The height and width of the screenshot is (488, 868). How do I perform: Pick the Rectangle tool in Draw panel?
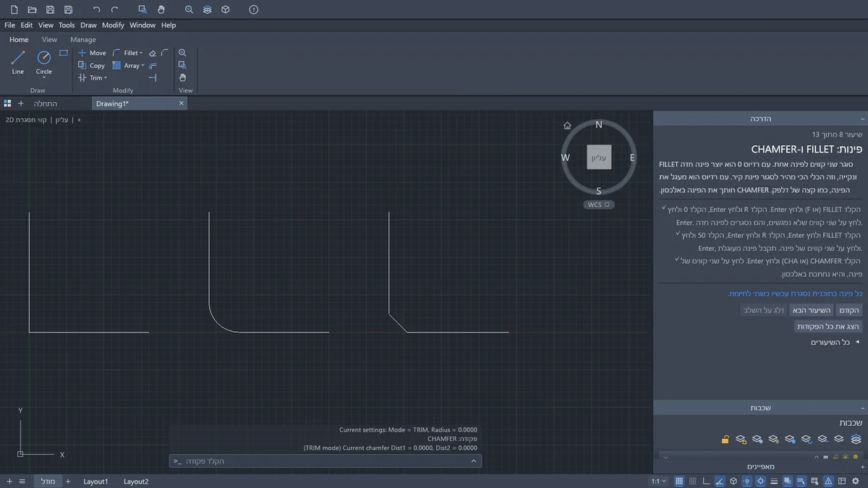pos(64,53)
